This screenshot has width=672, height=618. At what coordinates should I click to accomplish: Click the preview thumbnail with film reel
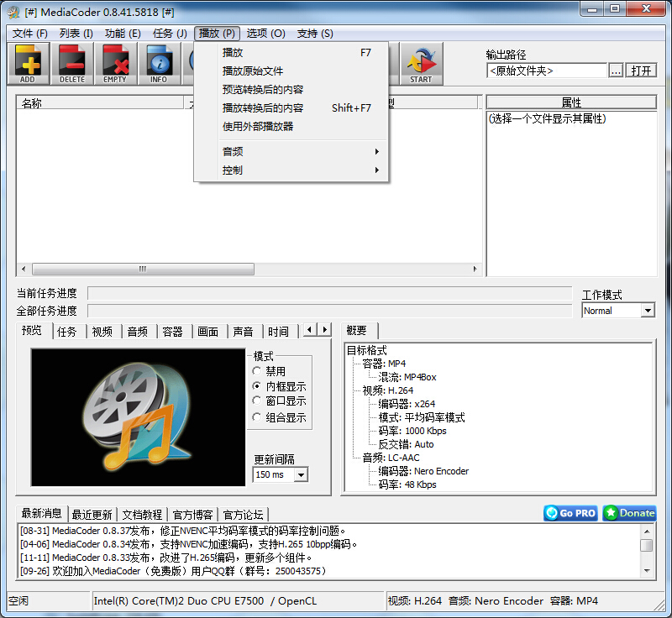pyautogui.click(x=138, y=417)
